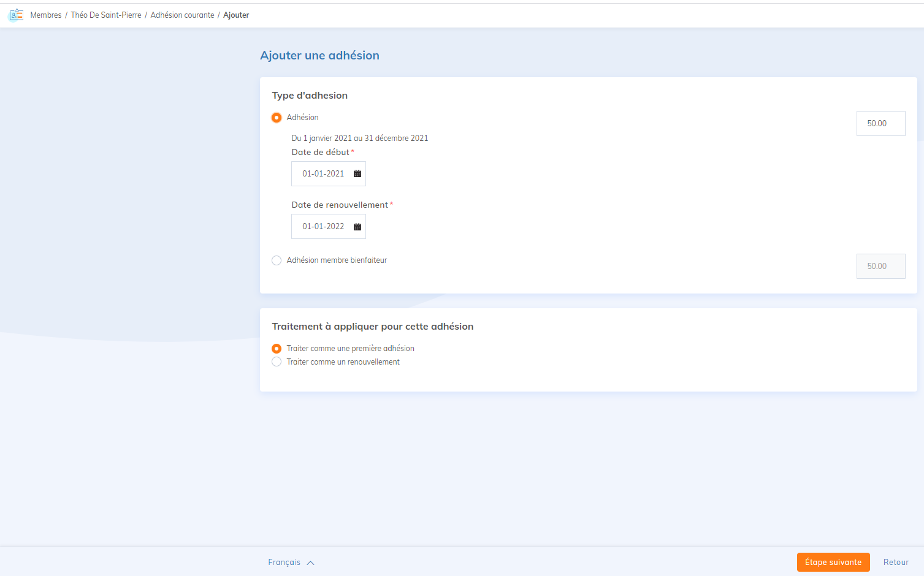The image size is (924, 576).
Task: Select the Adhésion radio option
Action: point(277,118)
